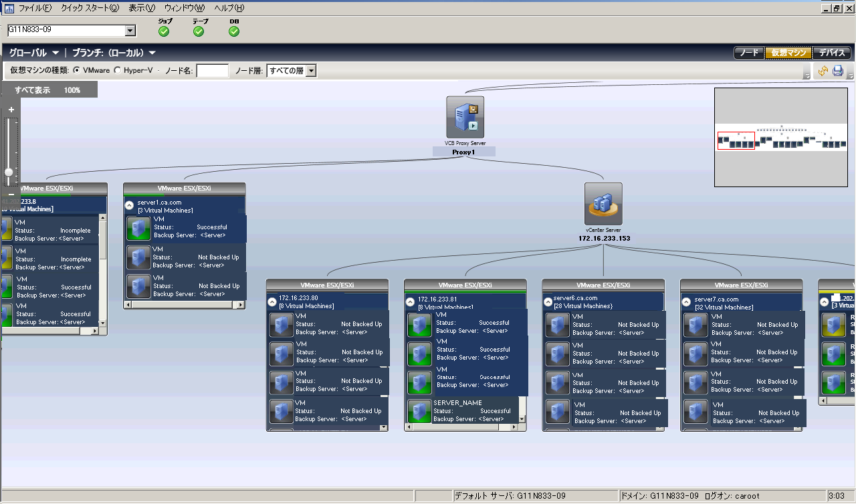
Task: Select topmost VM icon in 172.16.233.81 host
Action: pos(419,325)
